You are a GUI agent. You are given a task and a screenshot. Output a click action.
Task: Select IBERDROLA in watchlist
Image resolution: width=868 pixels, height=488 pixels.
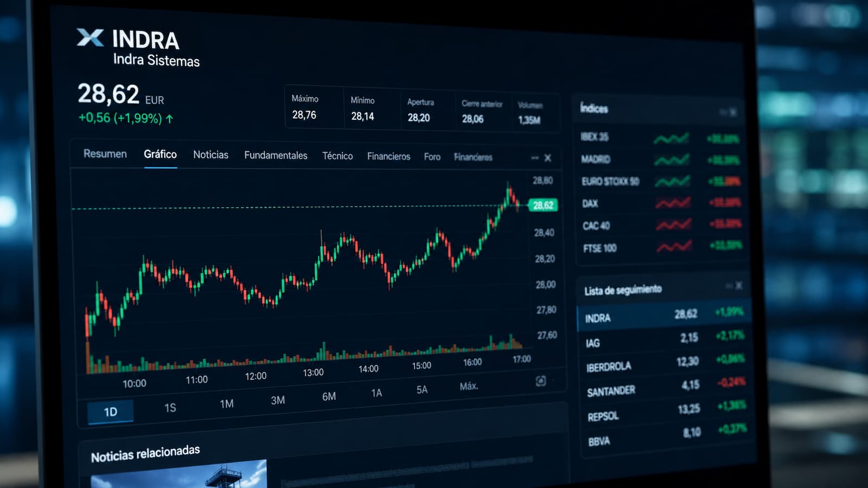pyautogui.click(x=666, y=364)
